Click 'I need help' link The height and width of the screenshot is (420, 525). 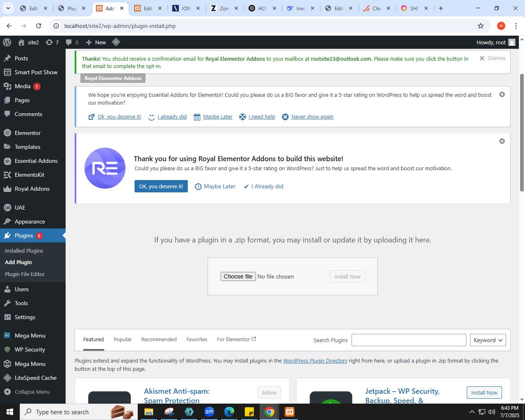(x=262, y=117)
